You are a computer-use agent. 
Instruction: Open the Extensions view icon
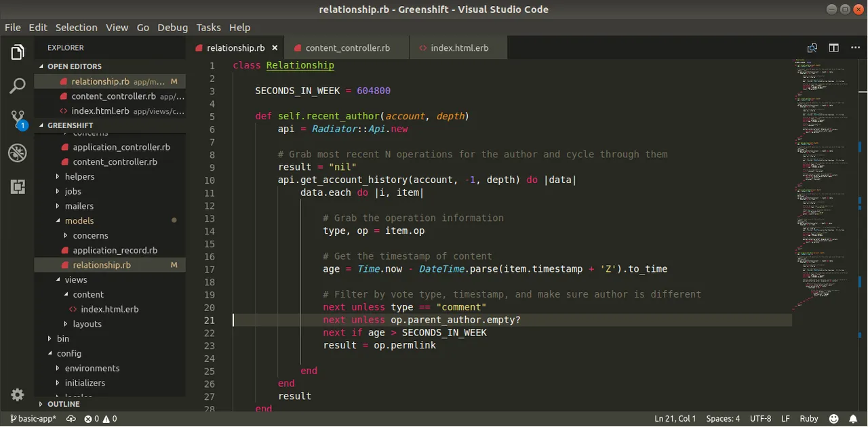18,186
